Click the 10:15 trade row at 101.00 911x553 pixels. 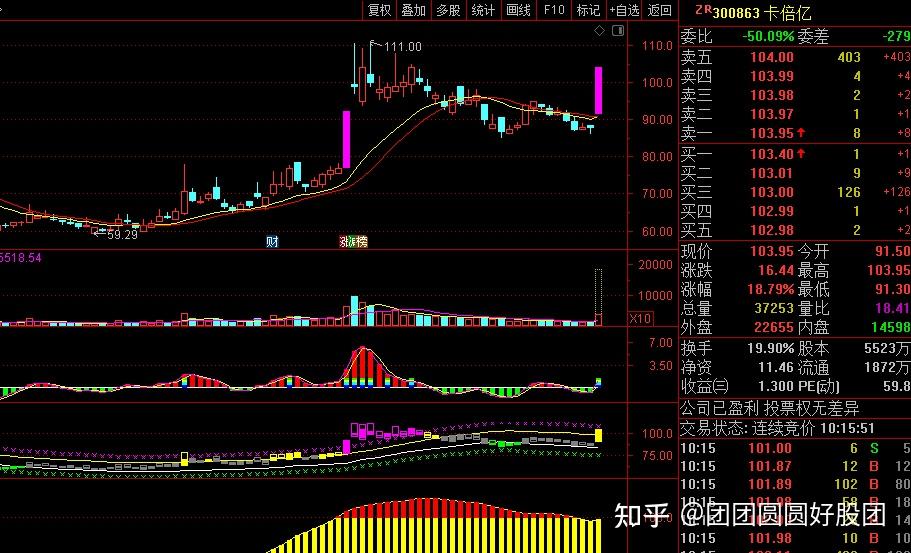coord(795,448)
